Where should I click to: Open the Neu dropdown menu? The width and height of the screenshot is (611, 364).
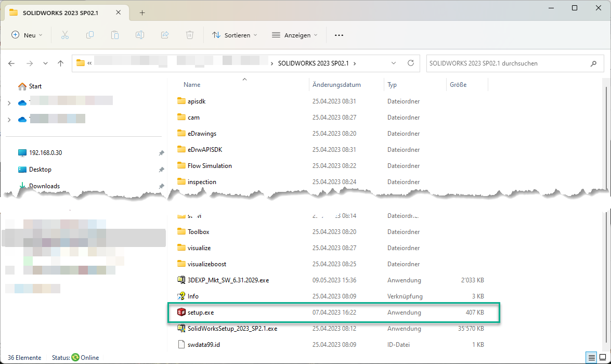[x=27, y=35]
